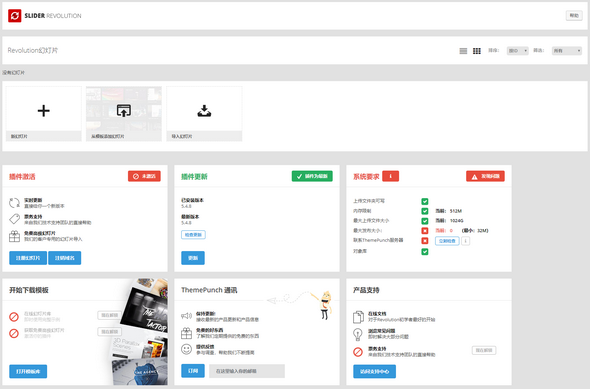
Task: Click 5.4.8 under 已安装版本
Action: click(x=186, y=206)
